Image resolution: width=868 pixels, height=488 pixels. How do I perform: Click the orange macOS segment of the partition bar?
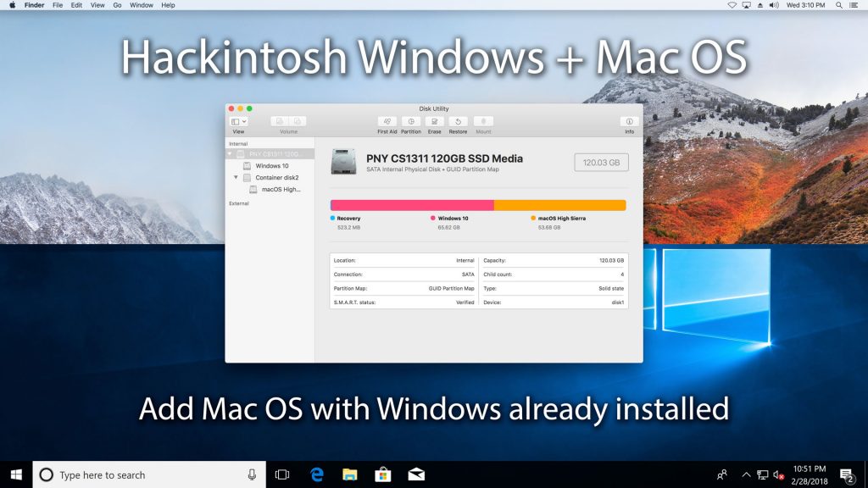click(x=559, y=205)
